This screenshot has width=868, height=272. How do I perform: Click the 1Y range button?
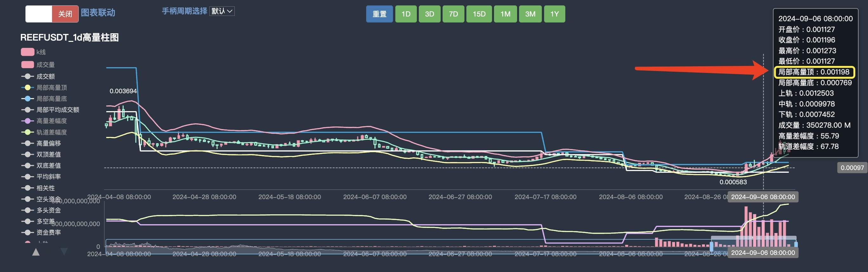(x=554, y=14)
